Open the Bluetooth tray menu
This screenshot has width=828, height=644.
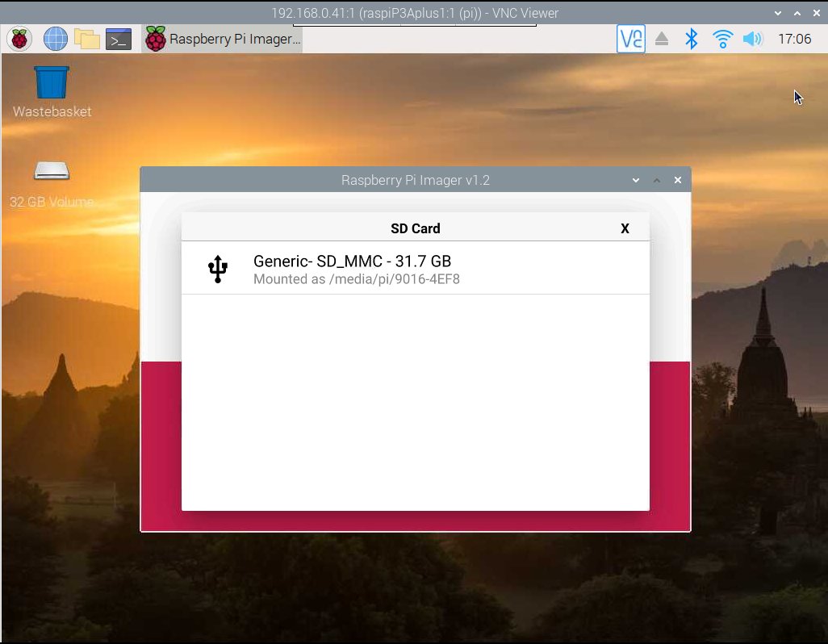692,39
